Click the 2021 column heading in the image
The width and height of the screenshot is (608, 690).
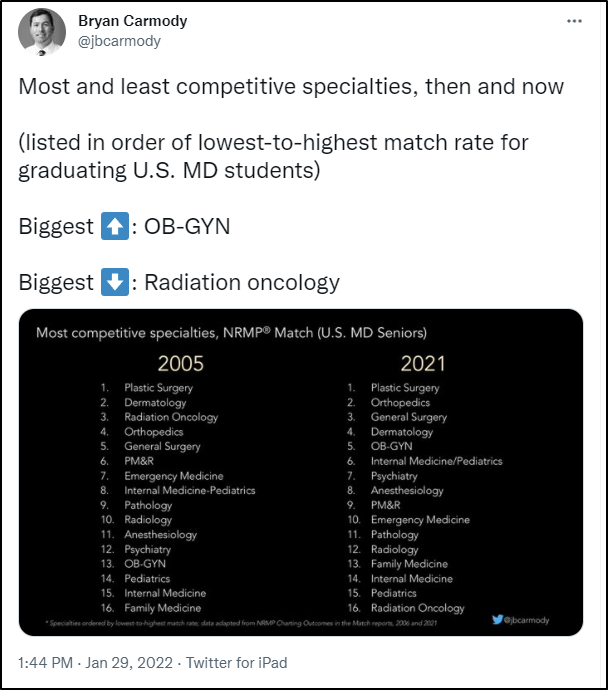click(421, 363)
